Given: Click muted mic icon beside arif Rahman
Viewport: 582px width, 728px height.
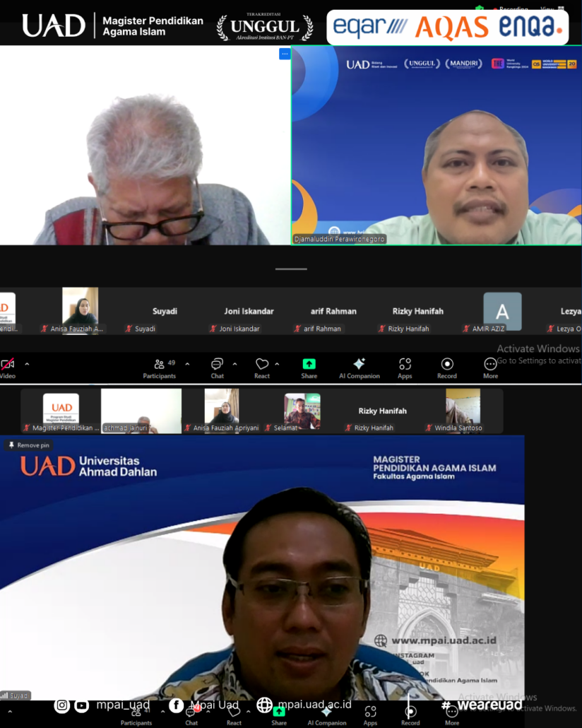Looking at the screenshot, I should [297, 329].
